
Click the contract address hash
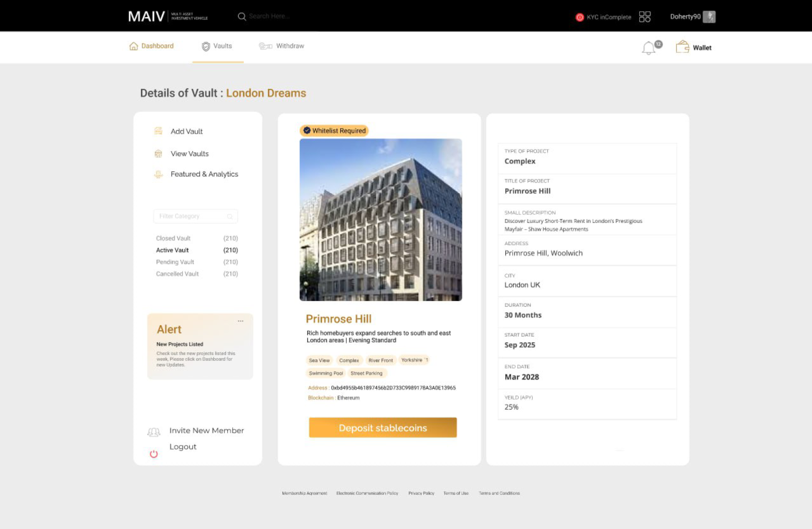(393, 388)
